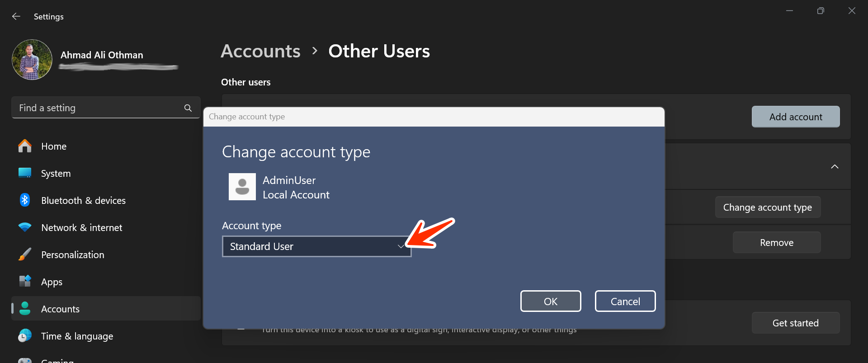Click the search magnifier icon
The image size is (868, 363).
(188, 108)
